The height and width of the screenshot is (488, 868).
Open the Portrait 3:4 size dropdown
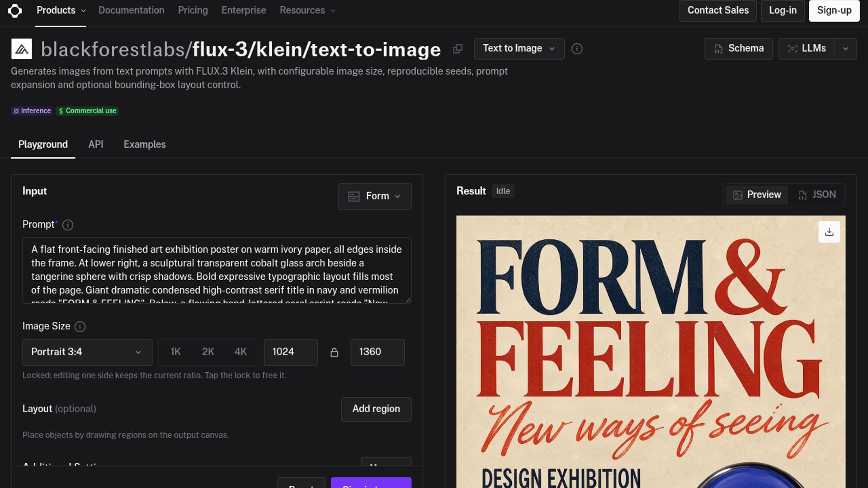(x=87, y=352)
